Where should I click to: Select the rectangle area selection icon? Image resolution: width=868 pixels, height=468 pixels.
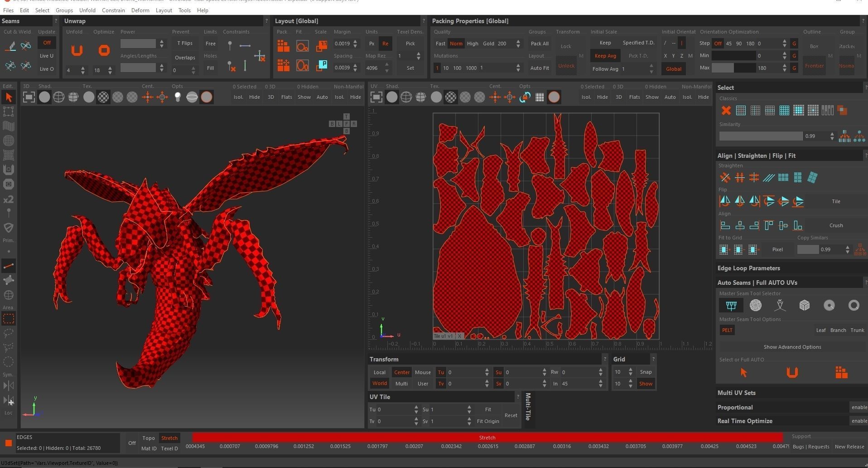(x=9, y=319)
